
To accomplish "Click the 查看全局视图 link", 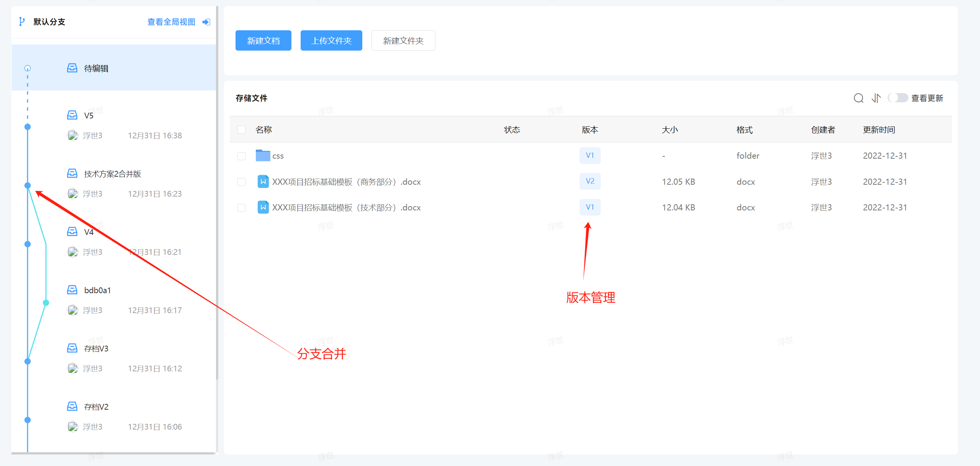I will click(171, 22).
